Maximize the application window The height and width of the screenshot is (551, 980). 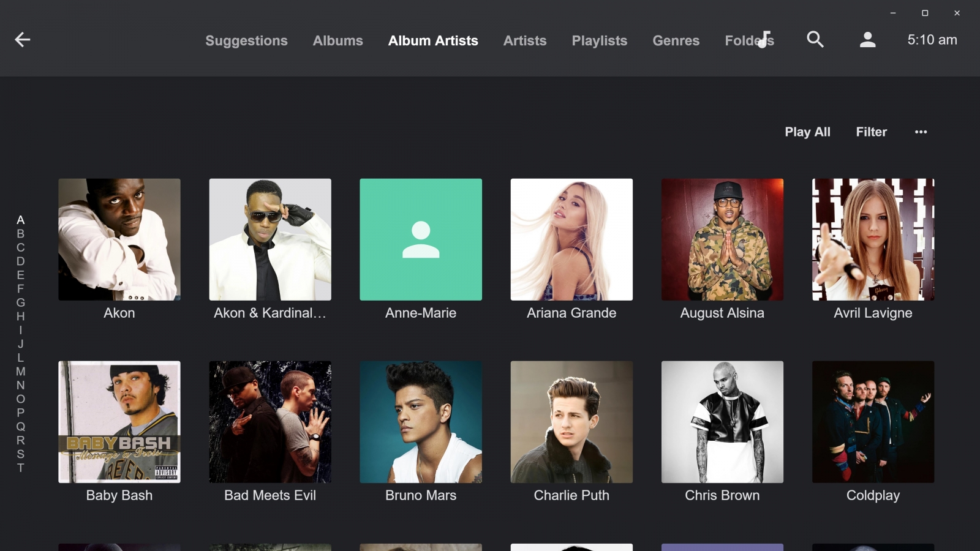[925, 13]
